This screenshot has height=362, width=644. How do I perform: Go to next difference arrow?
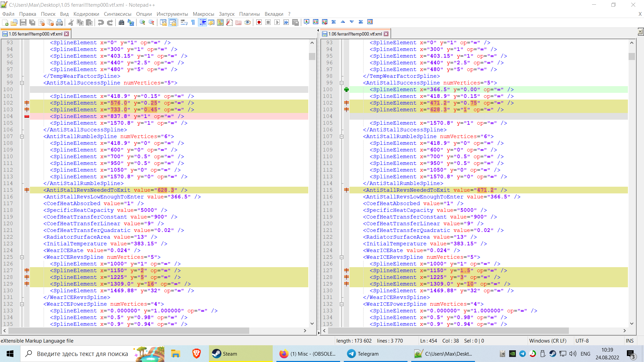pyautogui.click(x=352, y=22)
